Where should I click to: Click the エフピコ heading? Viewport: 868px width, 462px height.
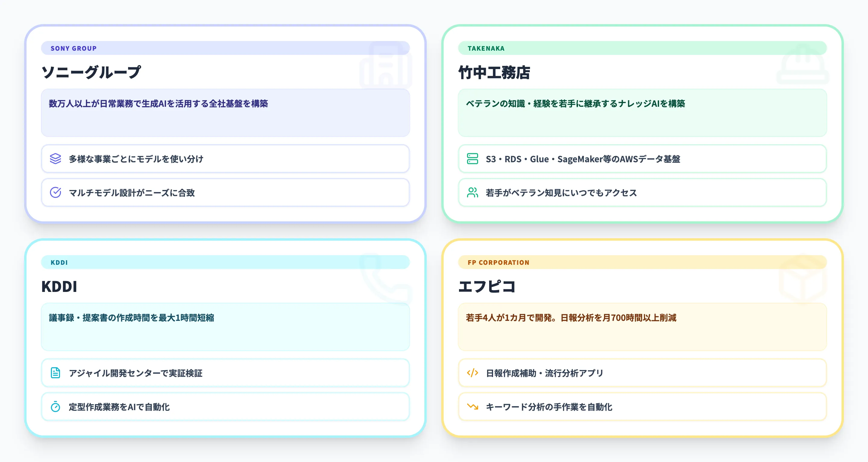point(487,286)
